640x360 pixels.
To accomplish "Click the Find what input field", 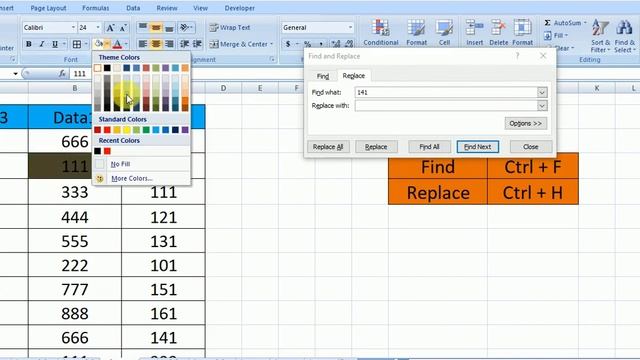I will (446, 92).
